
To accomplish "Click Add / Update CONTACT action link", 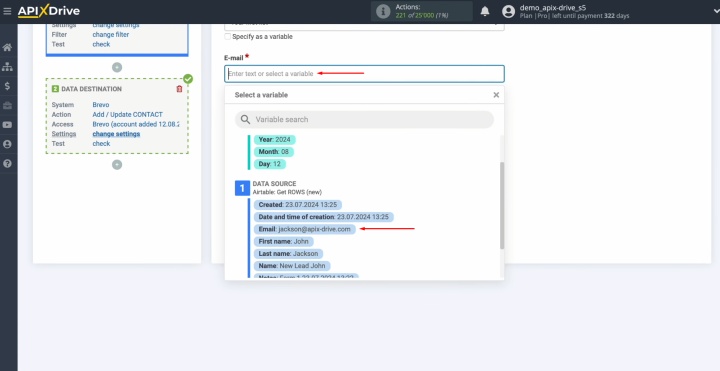I will point(127,114).
